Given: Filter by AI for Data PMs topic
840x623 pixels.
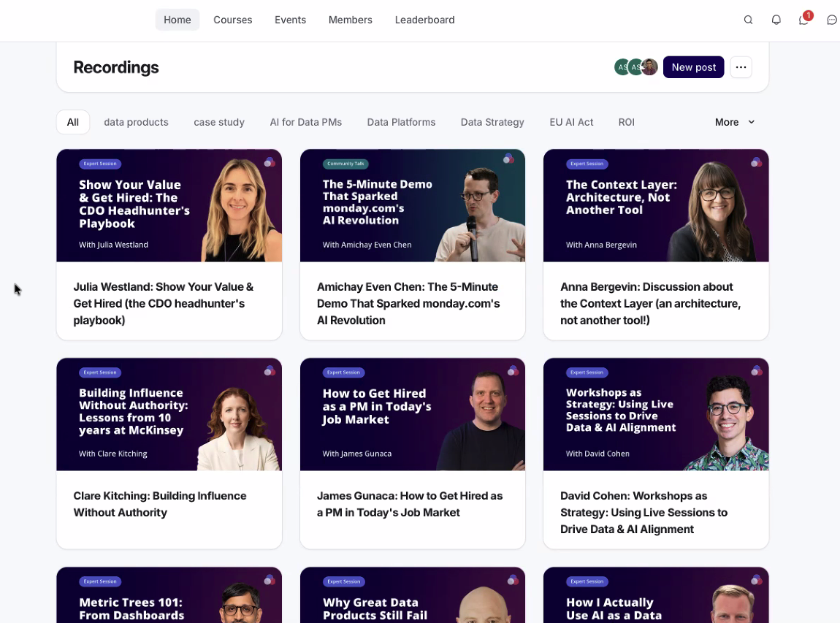Looking at the screenshot, I should 306,122.
